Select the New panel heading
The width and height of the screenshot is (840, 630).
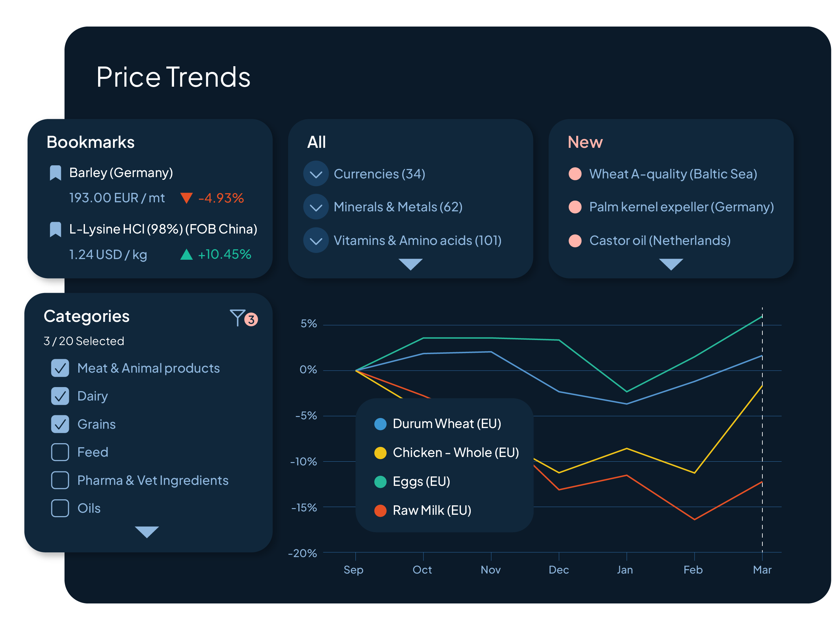[585, 142]
